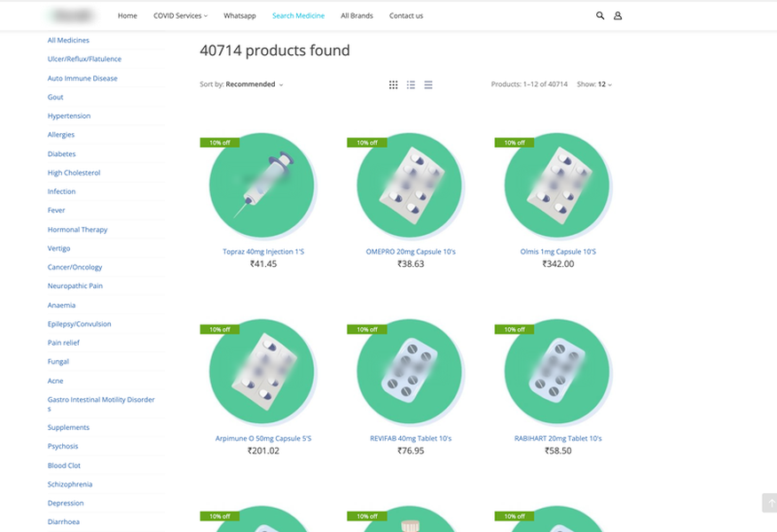
Task: Select the Epilepsy/Convulsion category
Action: [x=79, y=325]
